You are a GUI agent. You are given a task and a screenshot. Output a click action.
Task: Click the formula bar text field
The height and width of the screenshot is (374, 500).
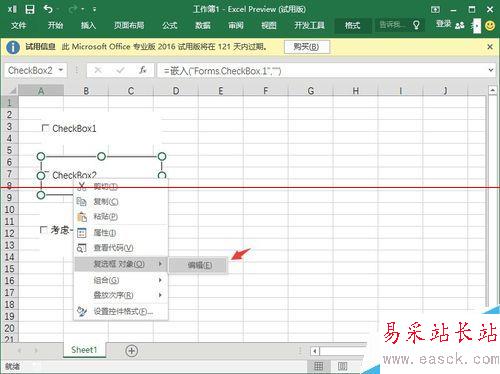(x=322, y=71)
